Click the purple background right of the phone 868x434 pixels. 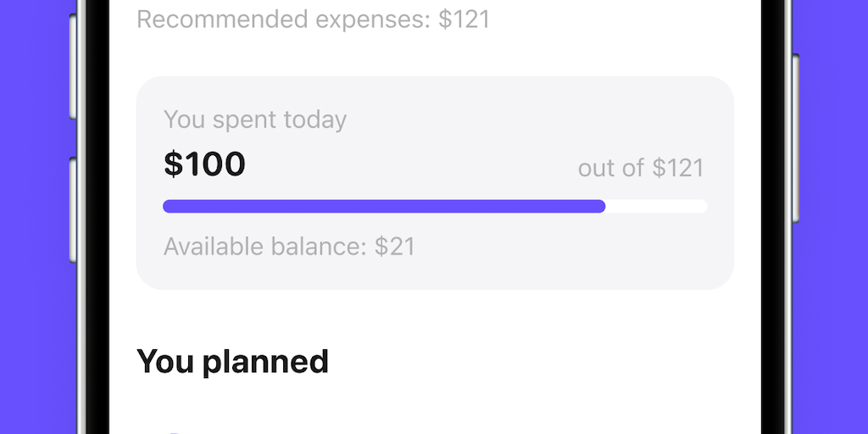tap(833, 217)
